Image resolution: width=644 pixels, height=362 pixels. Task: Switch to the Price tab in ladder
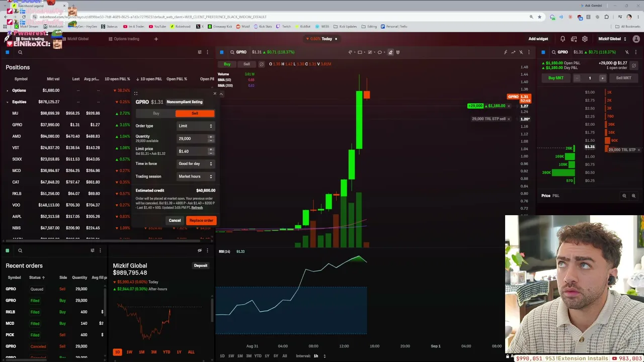[x=546, y=196]
